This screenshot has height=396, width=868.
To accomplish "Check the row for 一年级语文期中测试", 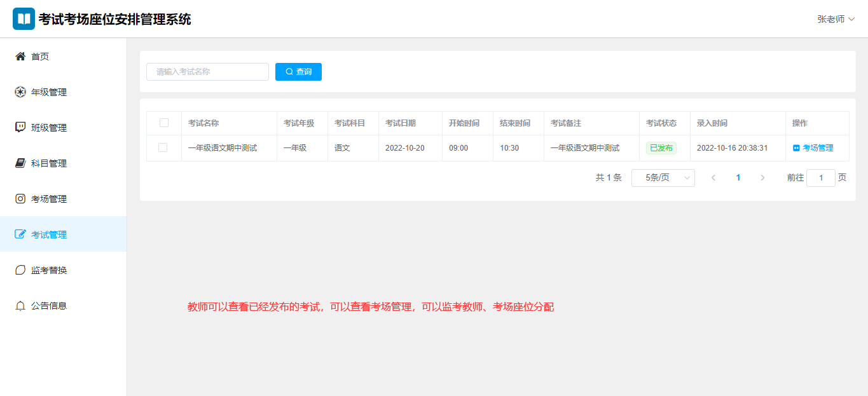I will click(x=163, y=147).
